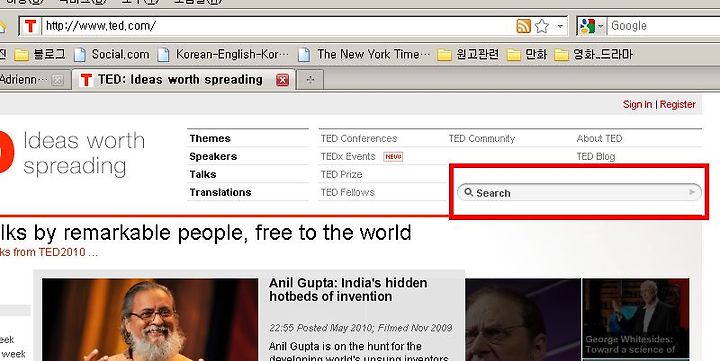Click the TED favicon in address bar
The height and width of the screenshot is (361, 720).
[x=30, y=26]
